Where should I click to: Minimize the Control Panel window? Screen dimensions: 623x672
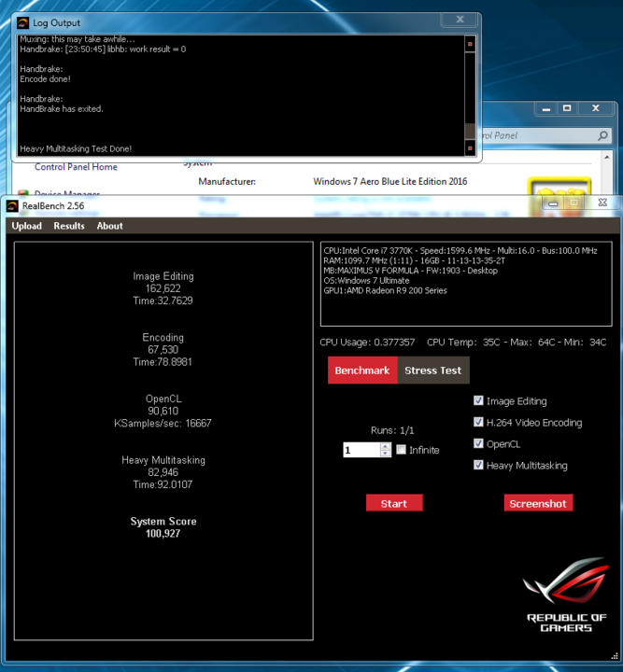546,108
